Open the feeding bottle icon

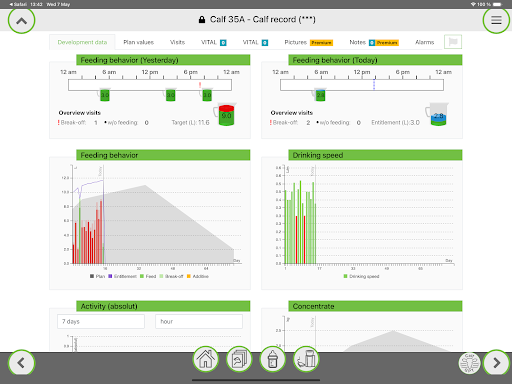point(273,359)
